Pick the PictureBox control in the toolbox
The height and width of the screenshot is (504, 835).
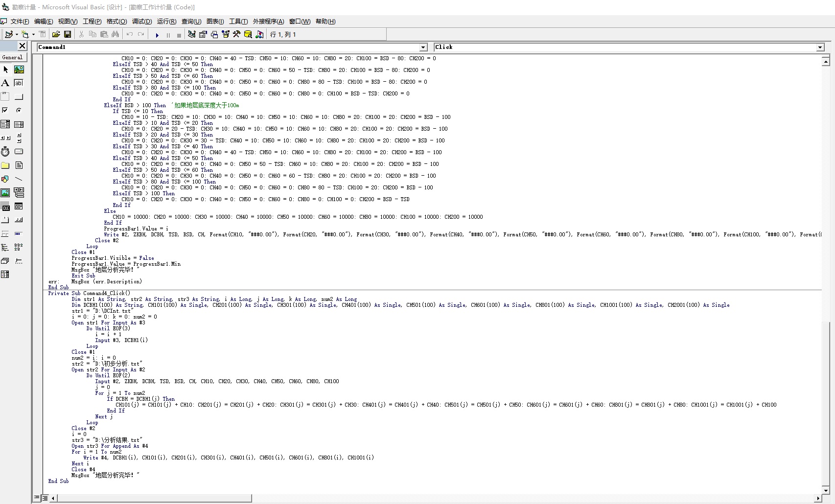point(19,69)
